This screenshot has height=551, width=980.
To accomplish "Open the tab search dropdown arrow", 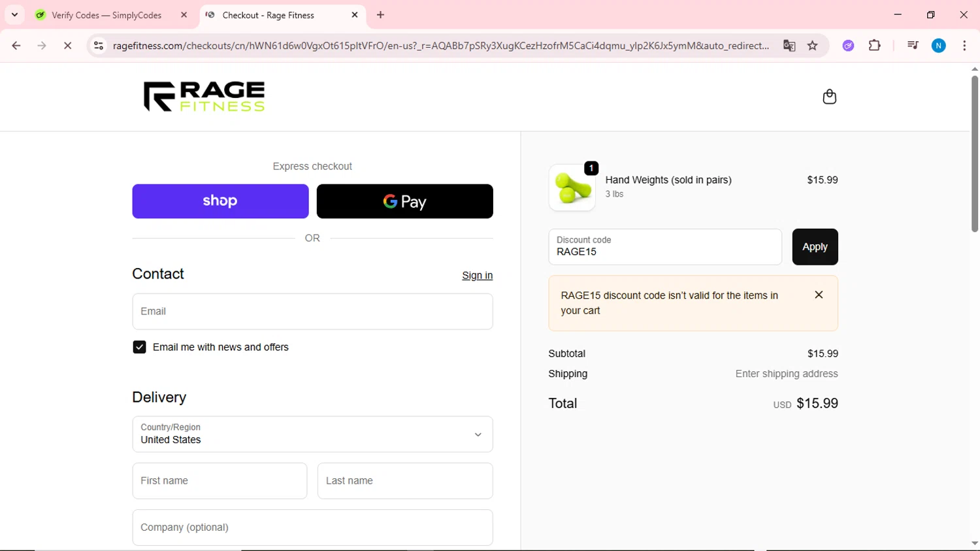I will pos(14,15).
